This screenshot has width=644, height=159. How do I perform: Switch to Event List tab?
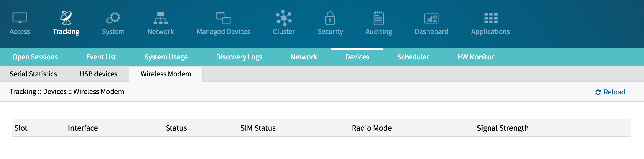point(101,57)
